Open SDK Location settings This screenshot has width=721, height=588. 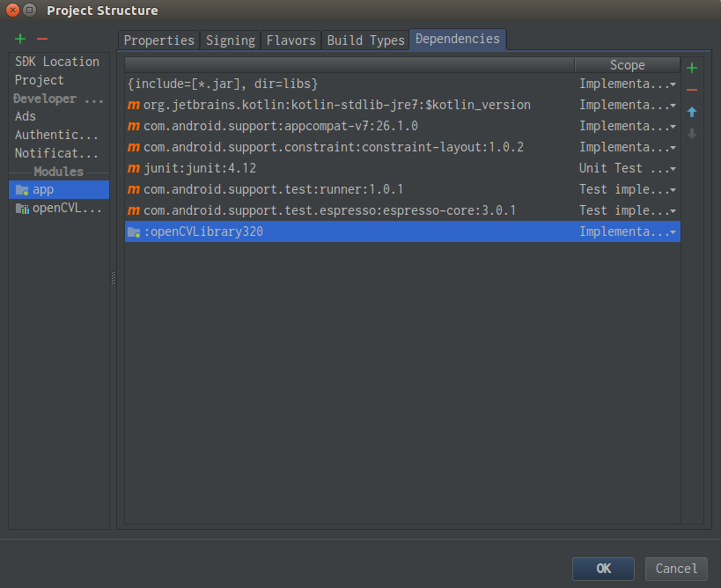pos(57,62)
